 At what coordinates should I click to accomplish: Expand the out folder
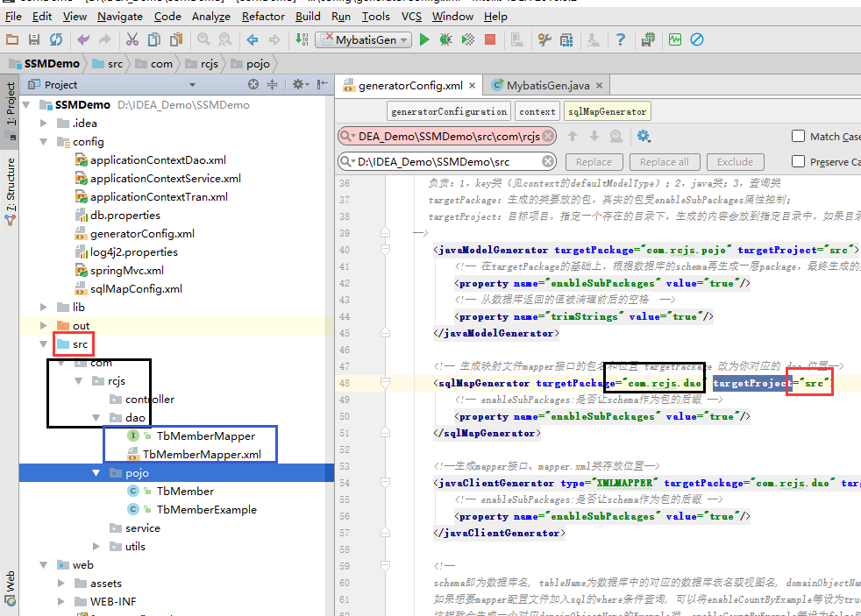tap(43, 325)
